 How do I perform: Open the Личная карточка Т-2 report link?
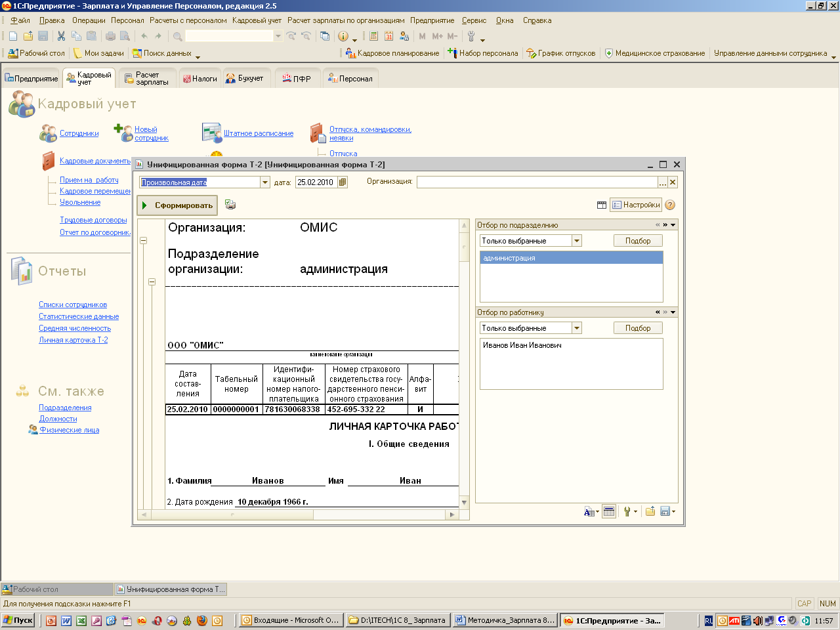73,340
